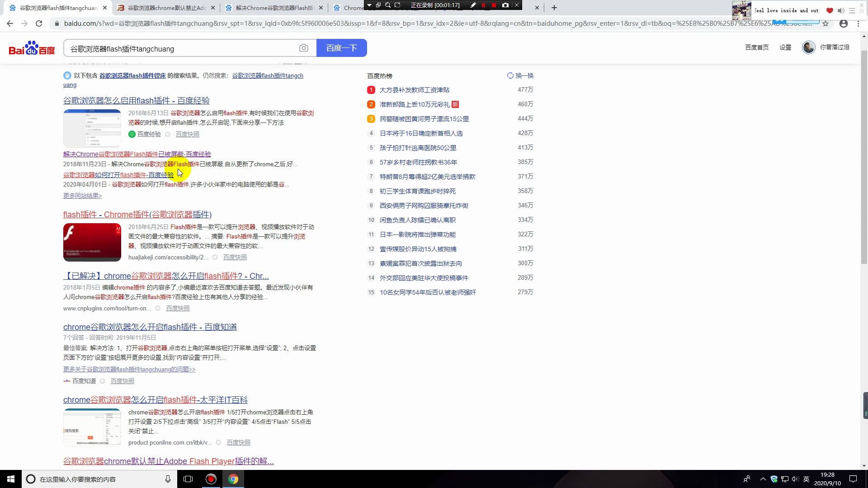Bookmark this page with the star icon
Viewport: 868px width, 488px height.
826,23
